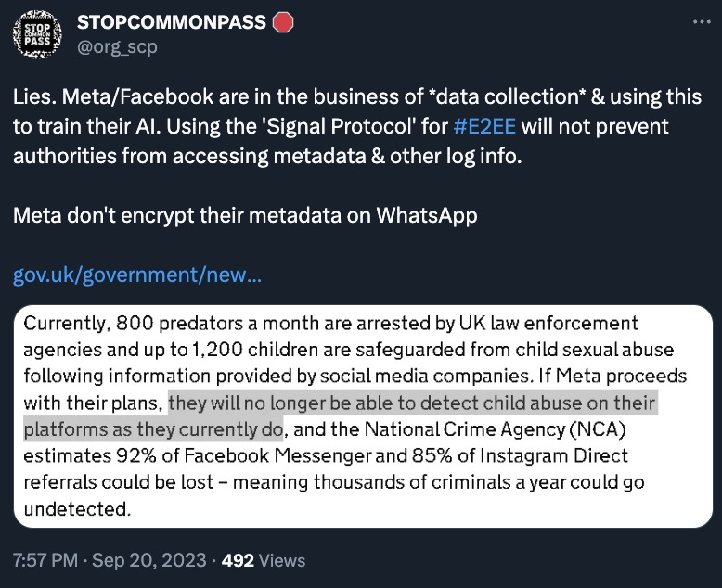722x588 pixels.
Task: Click the 'authorities from accessing metadata' line
Action: (267, 156)
